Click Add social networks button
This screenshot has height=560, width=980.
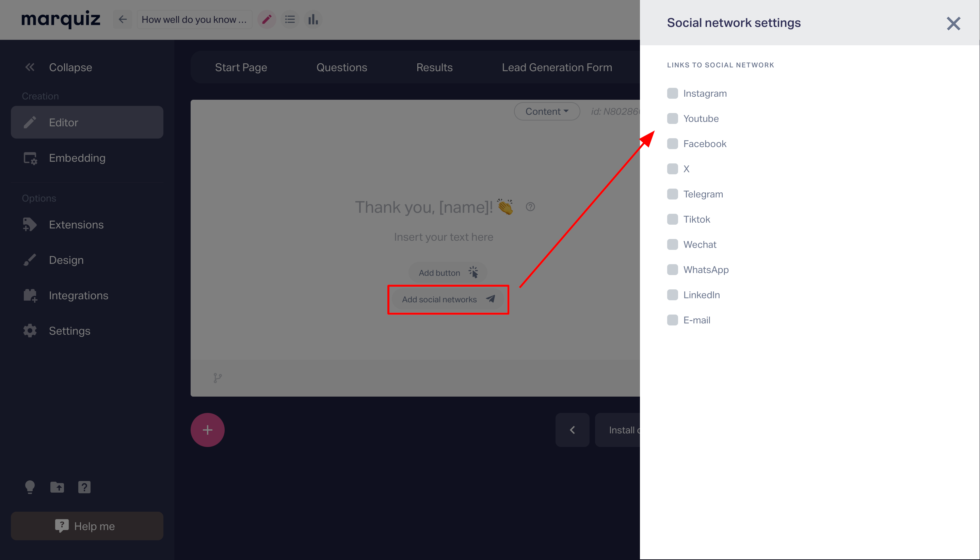click(448, 299)
